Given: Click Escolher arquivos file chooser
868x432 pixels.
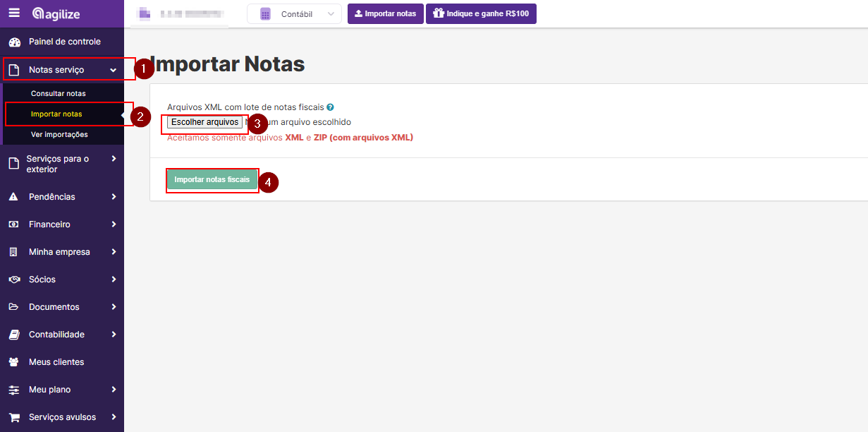Looking at the screenshot, I should tap(204, 122).
